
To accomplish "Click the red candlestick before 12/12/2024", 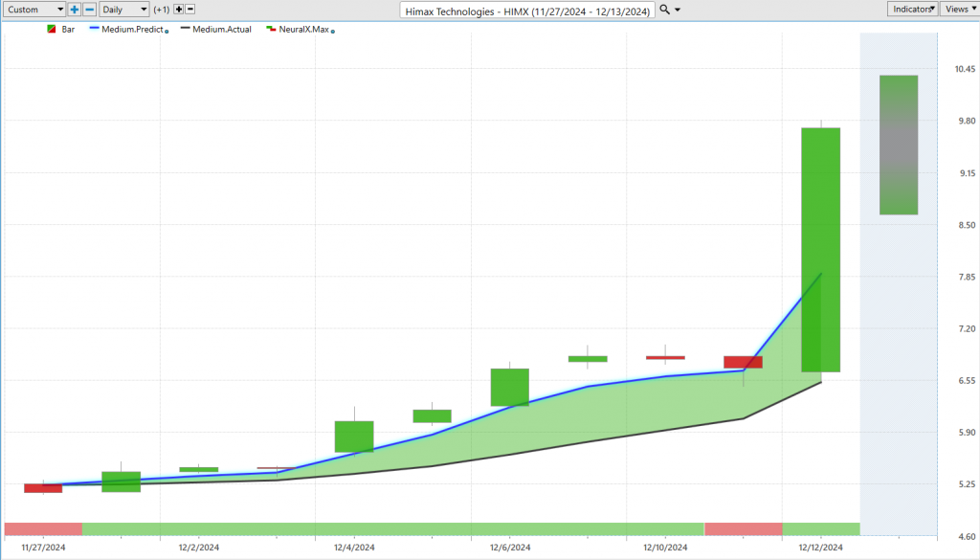I will (x=743, y=362).
